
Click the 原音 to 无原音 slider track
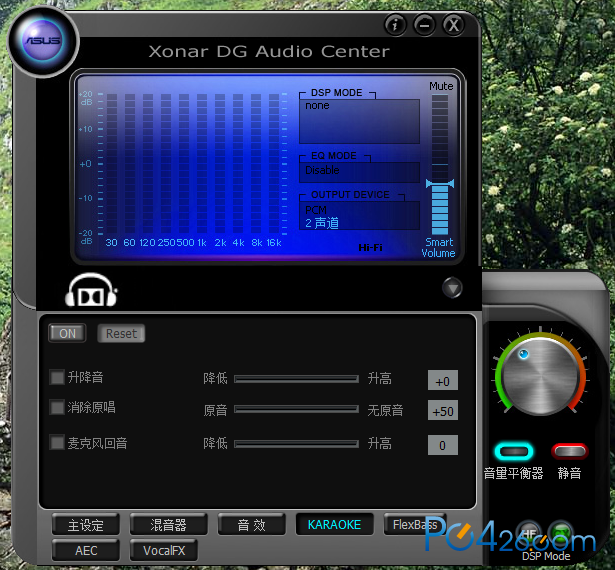tap(296, 409)
